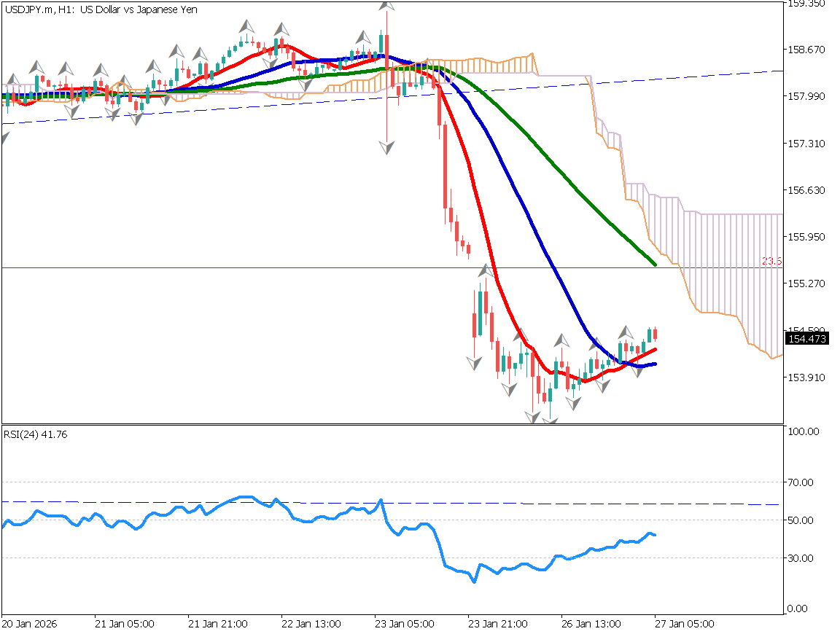The width and height of the screenshot is (840, 634).
Task: Select the up fractal arrow sitting on the 23.6 line
Action: click(484, 271)
